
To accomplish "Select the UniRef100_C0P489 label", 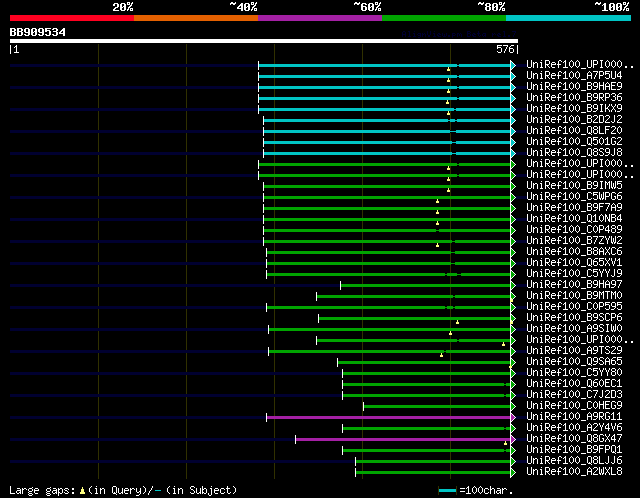I will click(574, 230).
